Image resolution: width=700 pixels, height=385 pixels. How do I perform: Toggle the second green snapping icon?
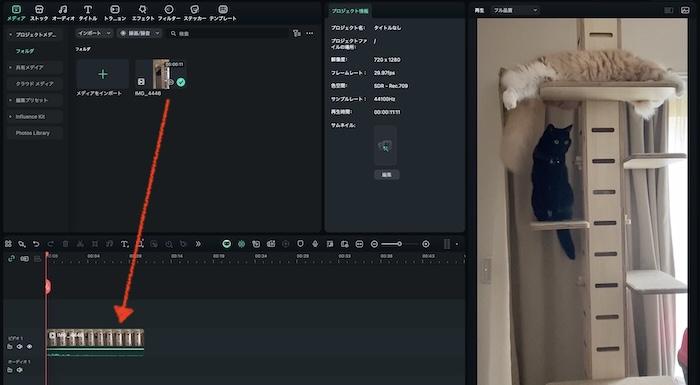(x=242, y=244)
